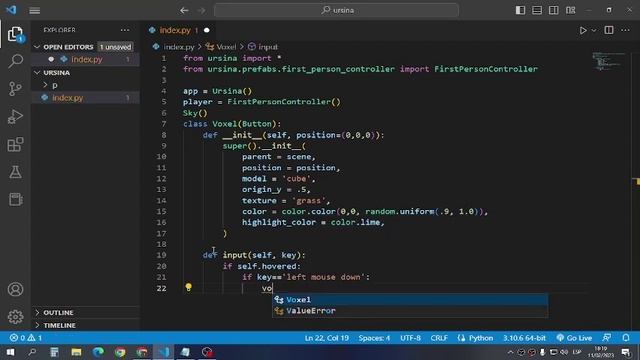Click Voxel in the breadcrumb
Screen dimensions: 640x360
tap(226, 47)
